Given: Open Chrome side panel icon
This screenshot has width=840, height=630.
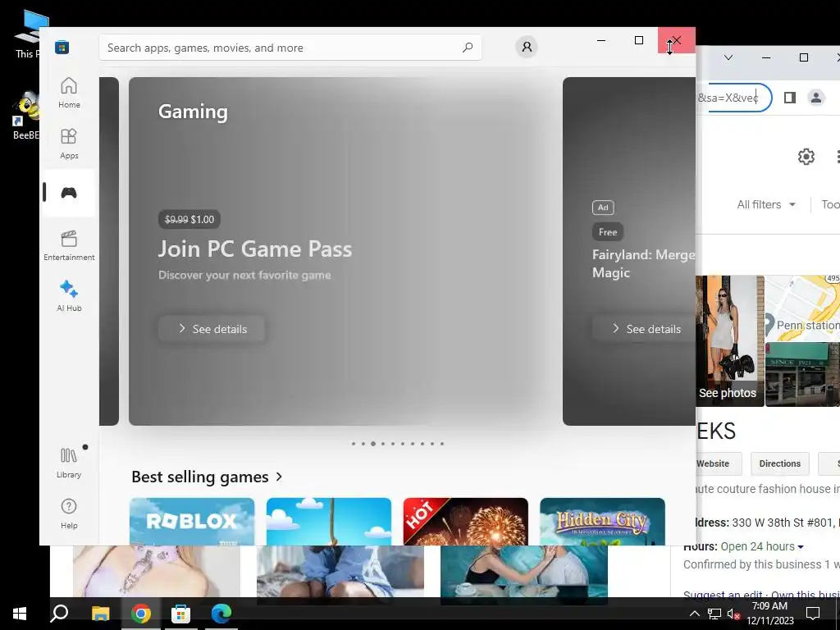Looking at the screenshot, I should click(790, 98).
